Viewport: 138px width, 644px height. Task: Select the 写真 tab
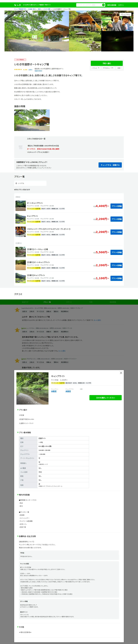pyautogui.click(x=91, y=302)
